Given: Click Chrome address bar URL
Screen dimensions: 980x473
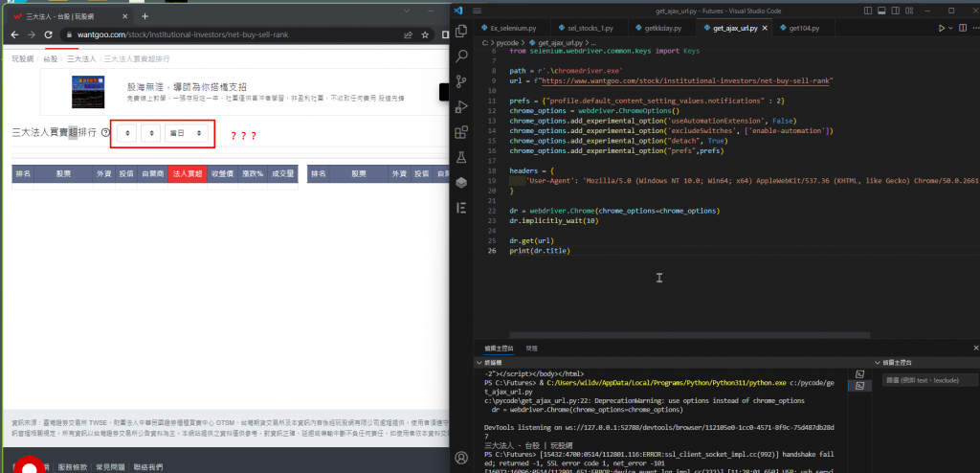Looking at the screenshot, I should 183,35.
